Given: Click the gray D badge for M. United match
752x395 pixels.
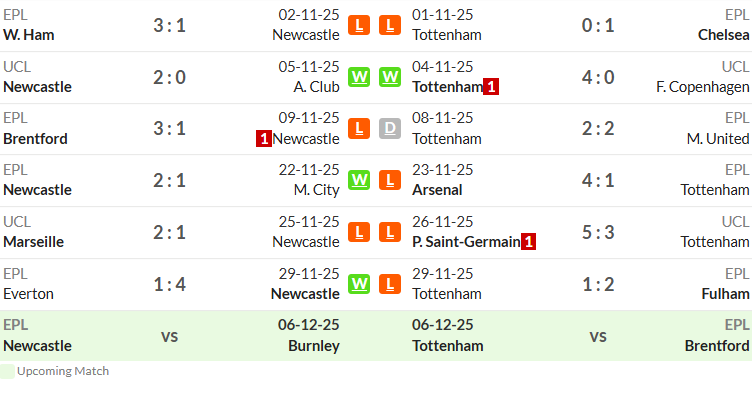Looking at the screenshot, I should coord(390,128).
